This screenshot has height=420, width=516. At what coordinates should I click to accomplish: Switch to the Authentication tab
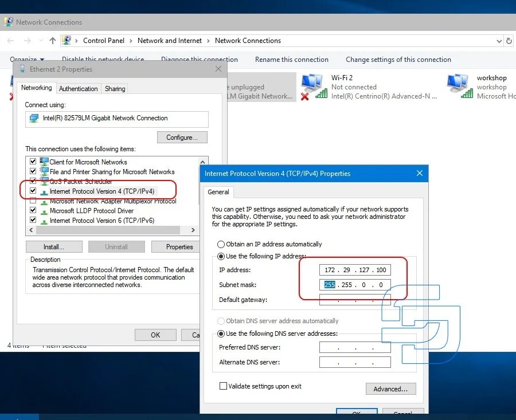78,88
